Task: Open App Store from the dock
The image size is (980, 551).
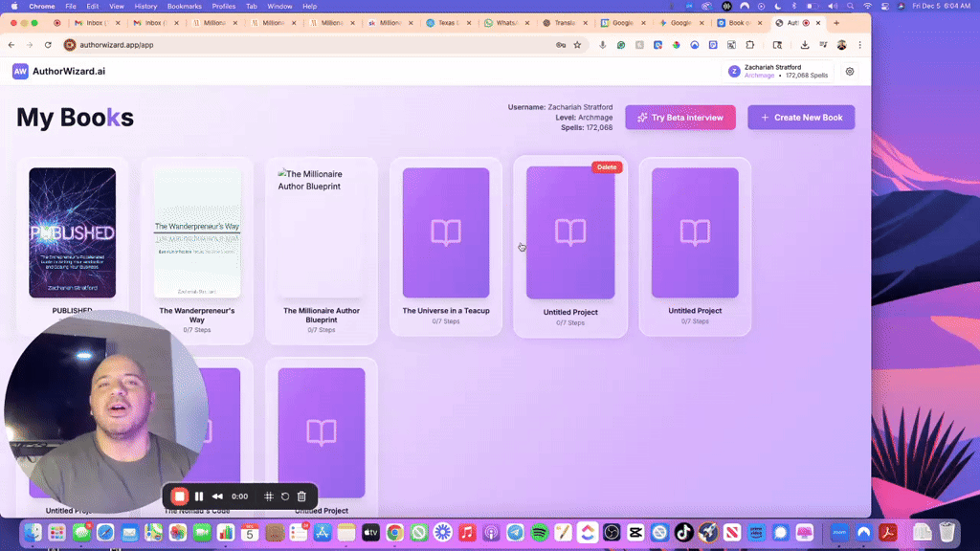Action: (323, 532)
